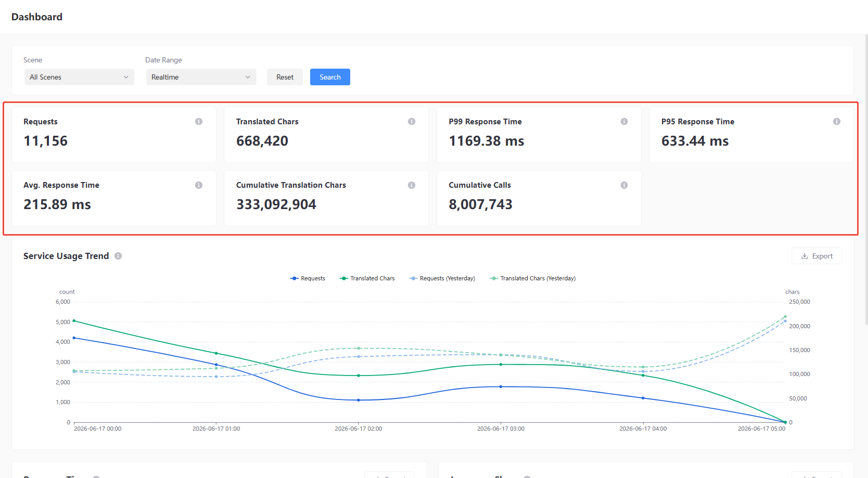Click the Cumulative Translation Chars info icon
Image resolution: width=868 pixels, height=478 pixels.
coord(412,185)
